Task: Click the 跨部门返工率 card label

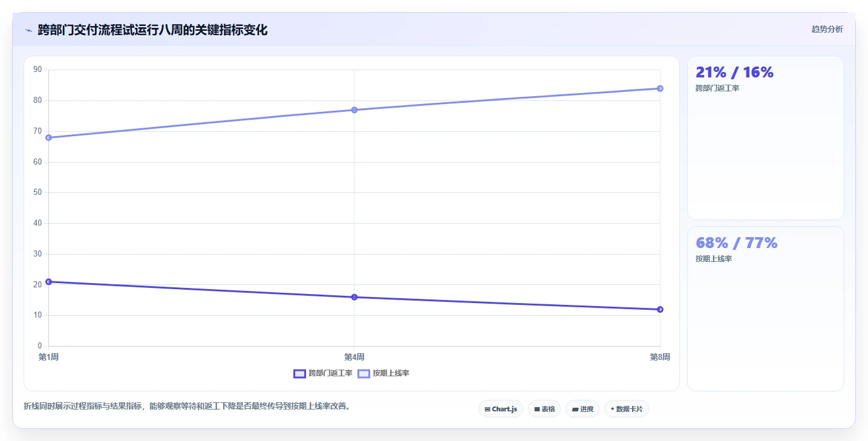Action: [x=717, y=88]
